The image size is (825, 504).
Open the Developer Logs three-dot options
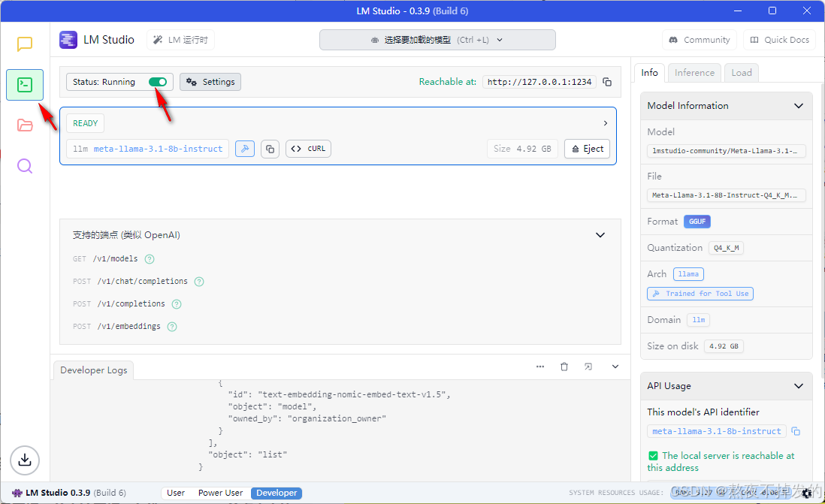(539, 367)
